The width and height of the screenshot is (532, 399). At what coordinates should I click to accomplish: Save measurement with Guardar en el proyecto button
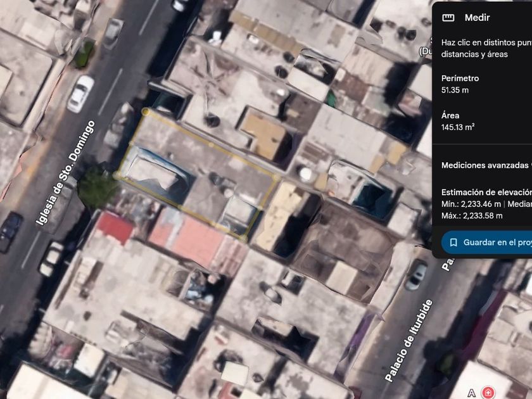click(487, 242)
